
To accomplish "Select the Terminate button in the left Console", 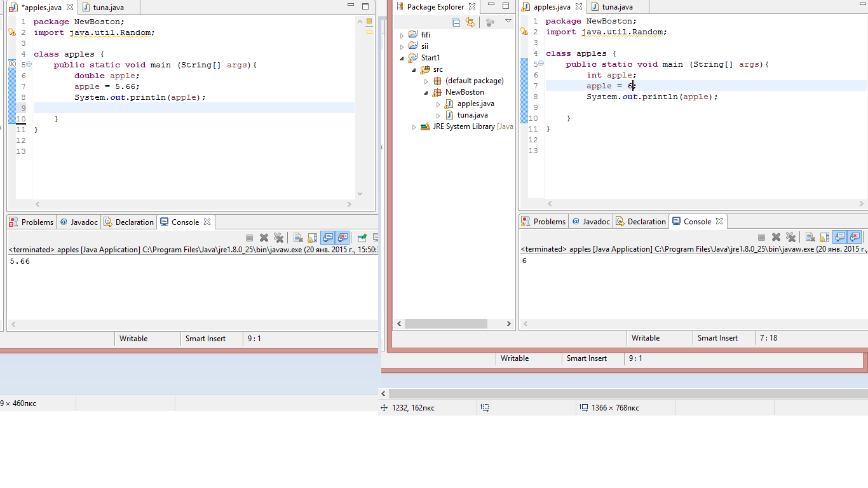I will coord(249,238).
